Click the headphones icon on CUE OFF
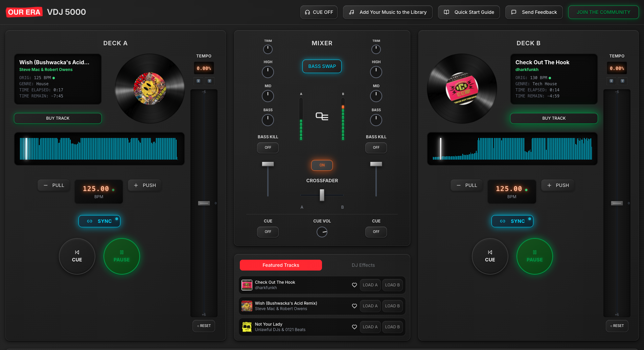This screenshot has height=350, width=644. 308,12
